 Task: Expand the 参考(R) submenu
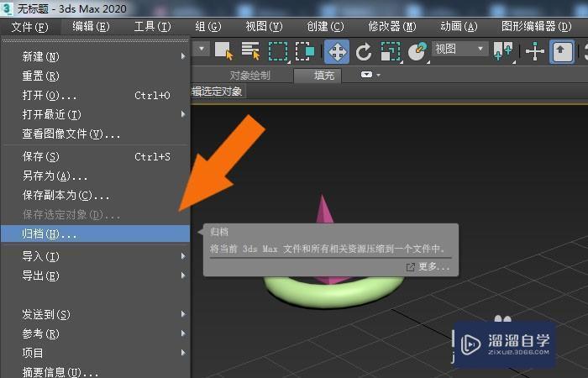coord(95,333)
